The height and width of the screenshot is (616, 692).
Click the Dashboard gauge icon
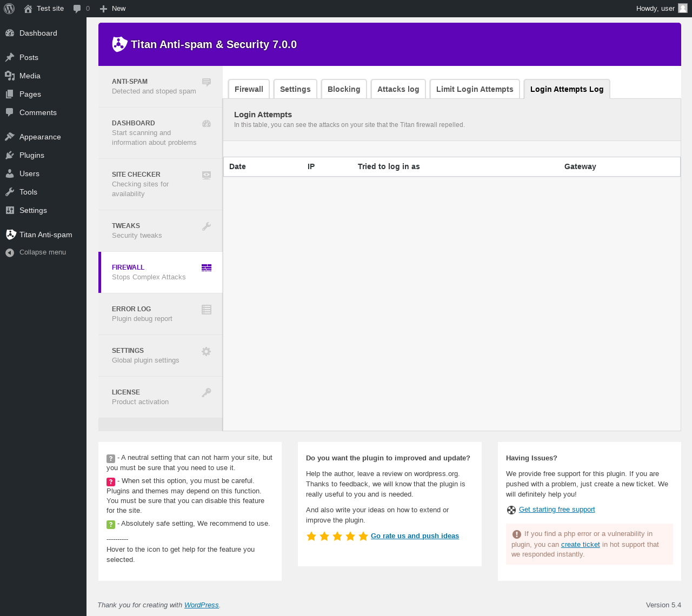(10, 33)
